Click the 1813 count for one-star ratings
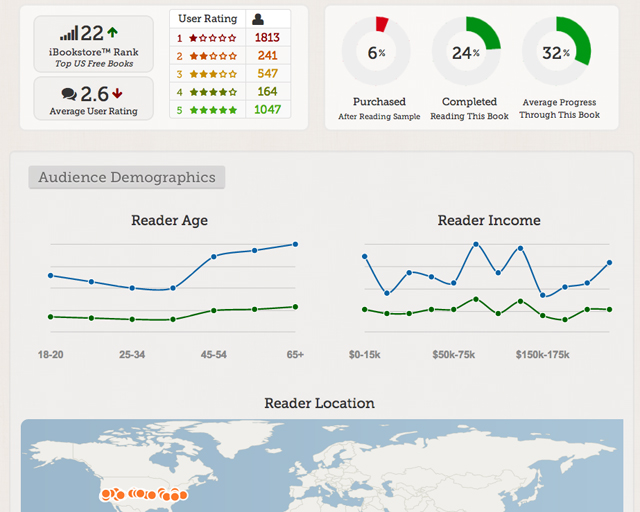Viewport: 640px width, 512px height. coord(267,38)
